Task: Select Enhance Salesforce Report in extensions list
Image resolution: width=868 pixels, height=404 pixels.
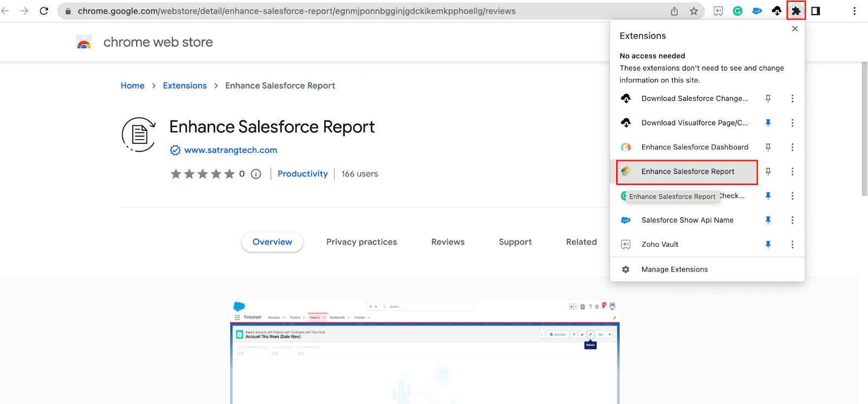Action: pyautogui.click(x=687, y=171)
